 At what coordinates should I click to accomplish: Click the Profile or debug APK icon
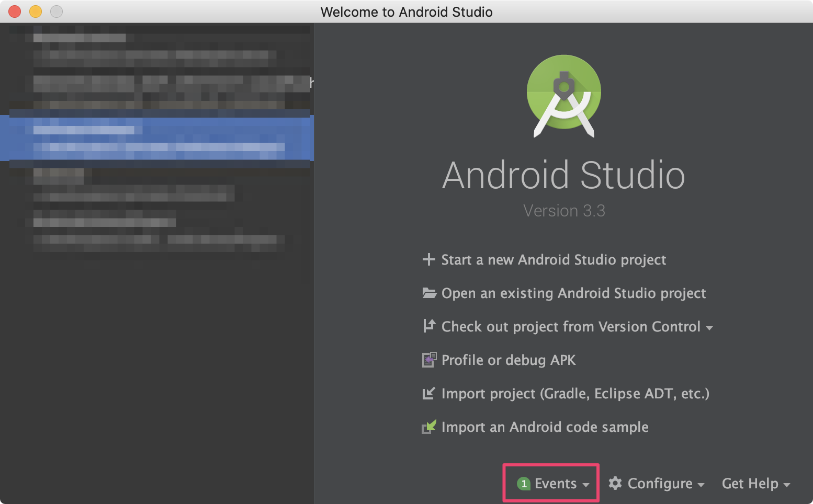(x=429, y=360)
